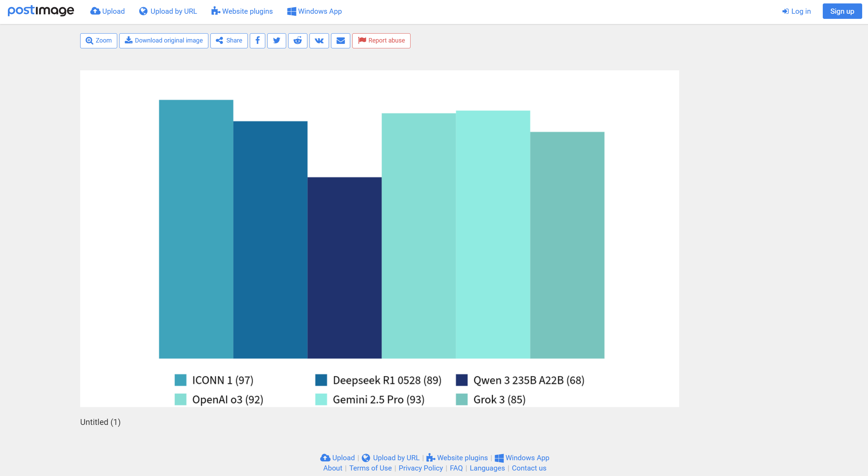The width and height of the screenshot is (868, 476).
Task: Click the ICONN 1 (97) legend swatch
Action: 181,380
